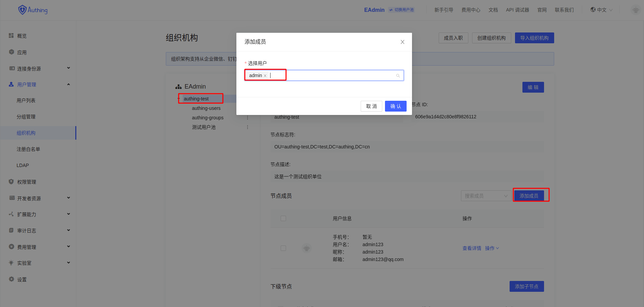644x307 pixels.
Task: Remove the admin tag from selection
Action: (265, 76)
